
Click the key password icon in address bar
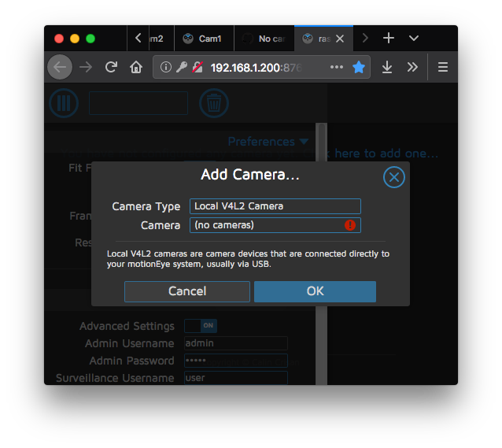(x=182, y=67)
